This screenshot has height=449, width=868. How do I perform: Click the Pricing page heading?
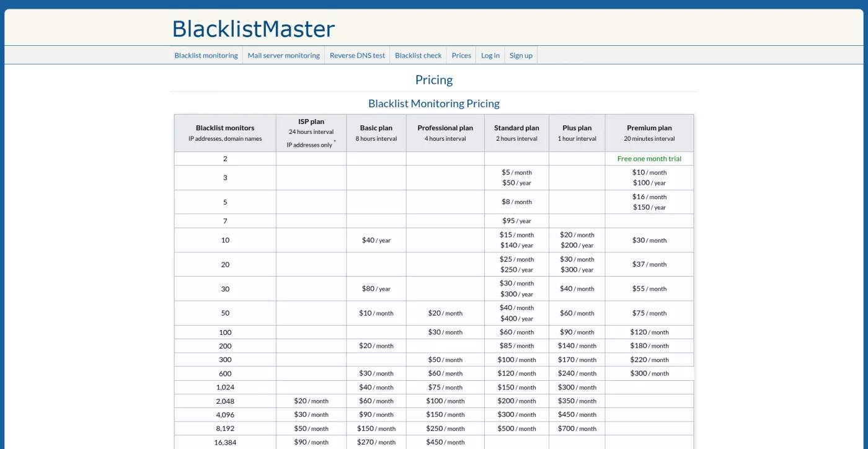tap(434, 80)
